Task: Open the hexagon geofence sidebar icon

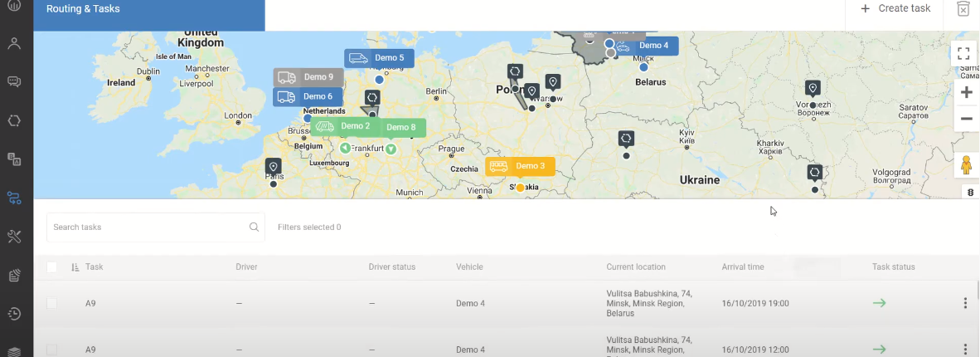Action: [x=14, y=120]
